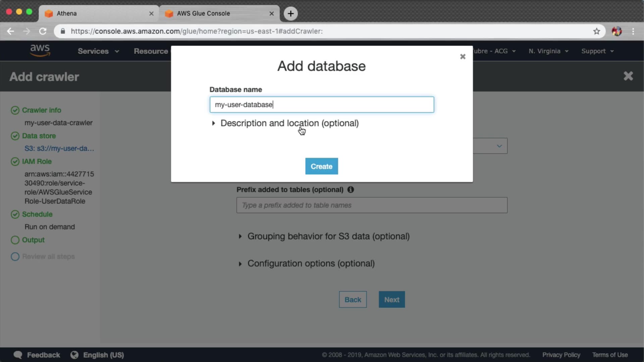This screenshot has width=644, height=362.
Task: Open the S3 data store link
Action: 59,148
